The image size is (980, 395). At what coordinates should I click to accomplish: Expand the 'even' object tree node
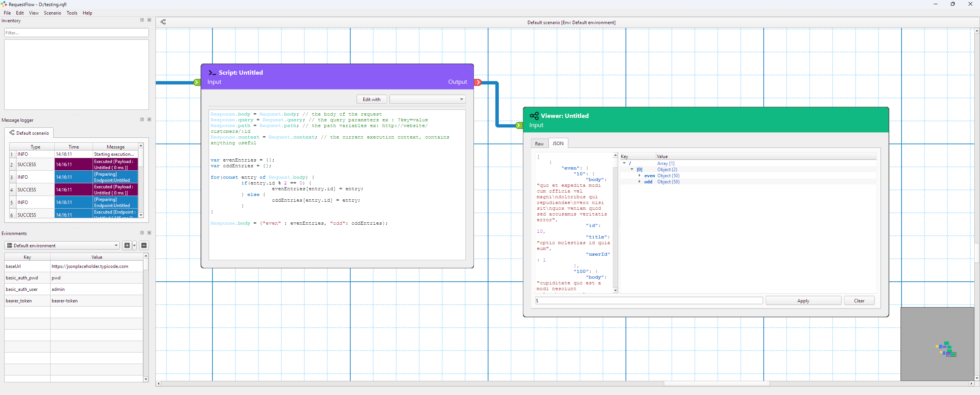pyautogui.click(x=639, y=176)
